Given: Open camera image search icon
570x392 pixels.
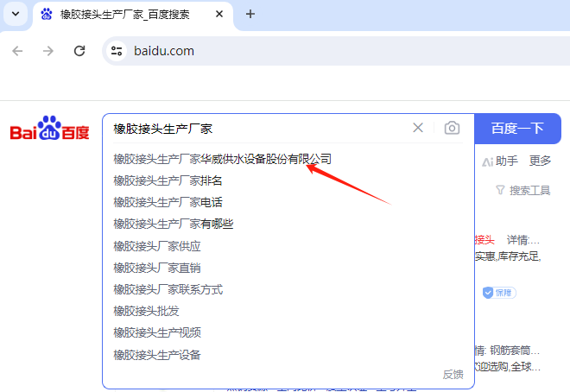Looking at the screenshot, I should (452, 128).
